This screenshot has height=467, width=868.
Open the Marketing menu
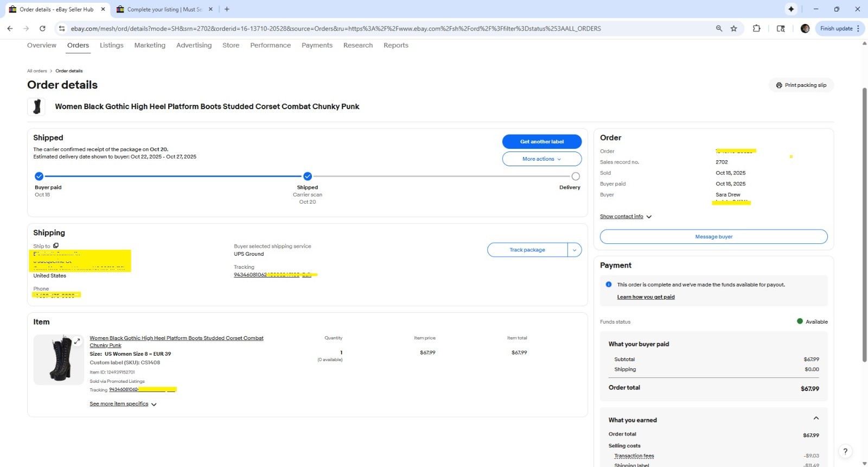tap(150, 46)
